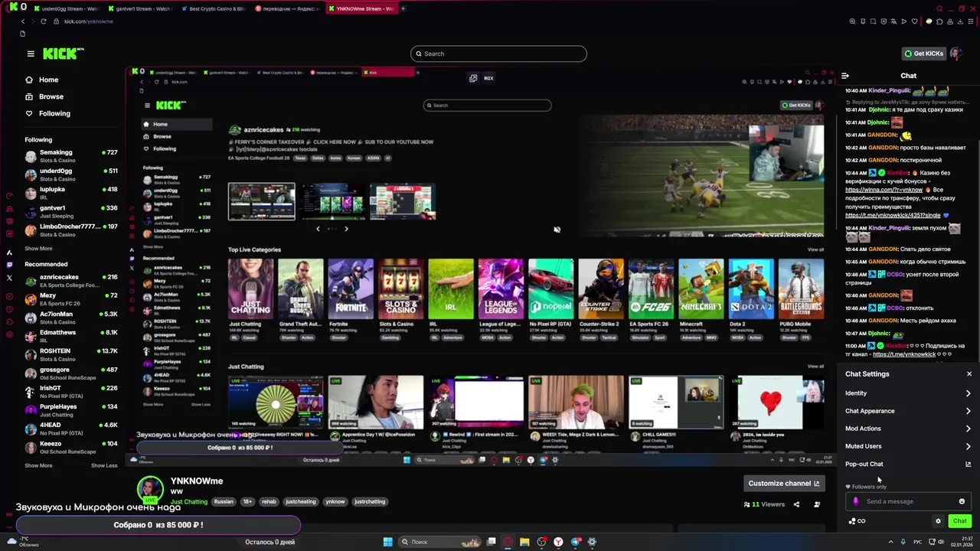Screen dimensions: 980x551
Task: Expand the Muted Users setting
Action: 908,446
